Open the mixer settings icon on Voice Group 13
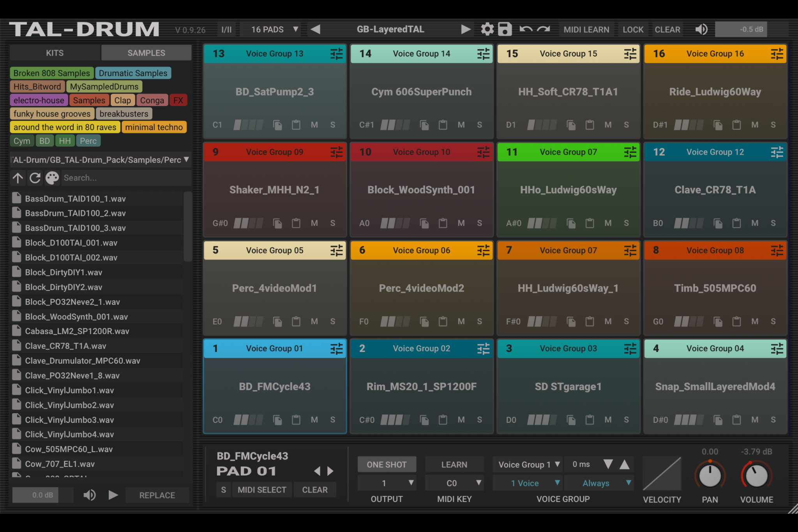The height and width of the screenshot is (532, 798). (x=336, y=54)
